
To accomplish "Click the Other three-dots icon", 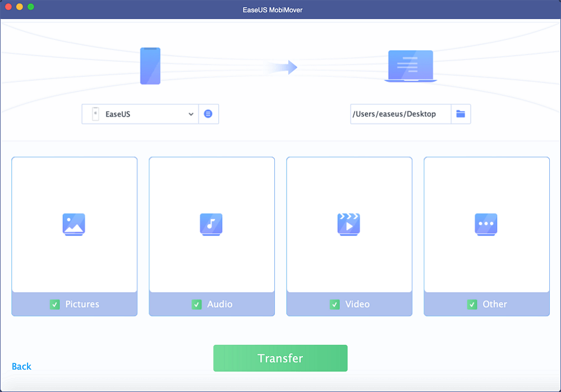I will 486,225.
